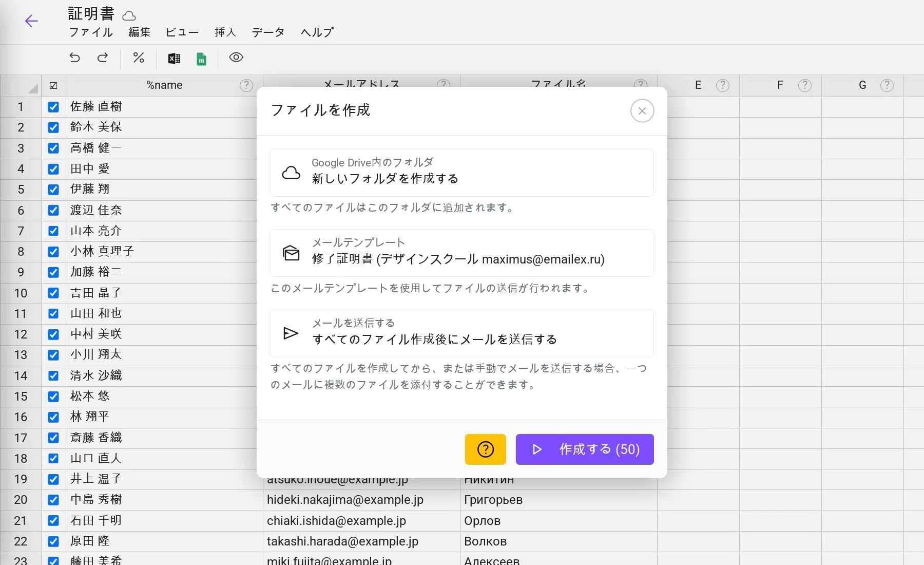Click the yellow help button in dialog
This screenshot has height=565, width=924.
tap(486, 449)
